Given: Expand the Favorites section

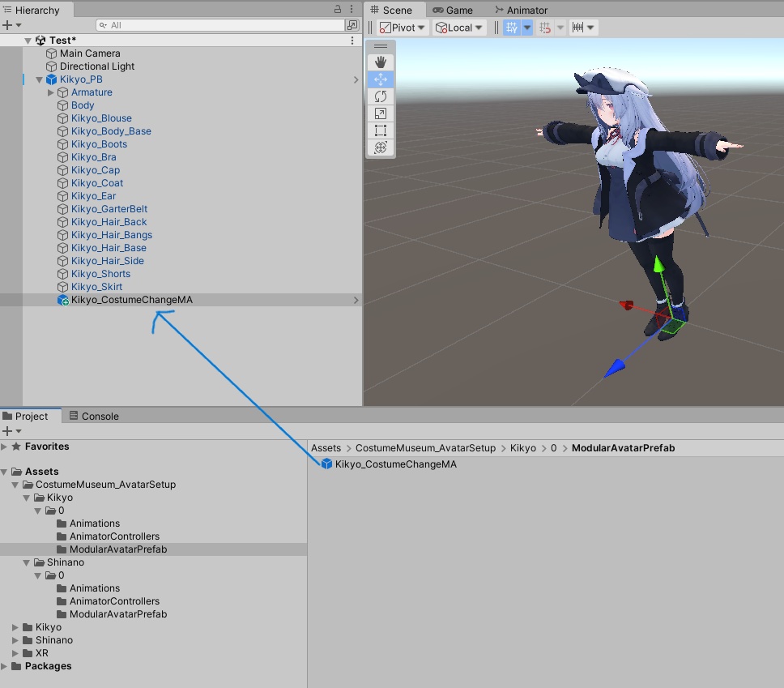Looking at the screenshot, I should pyautogui.click(x=4, y=447).
